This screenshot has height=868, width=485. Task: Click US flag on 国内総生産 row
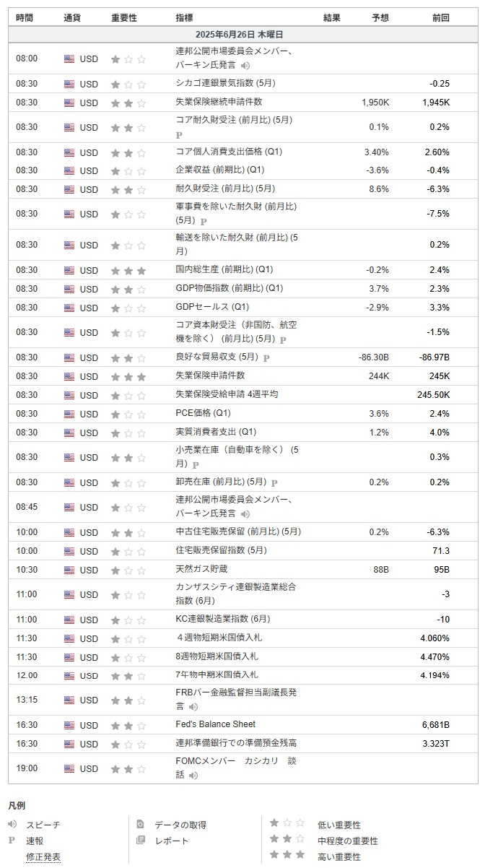[x=69, y=271]
